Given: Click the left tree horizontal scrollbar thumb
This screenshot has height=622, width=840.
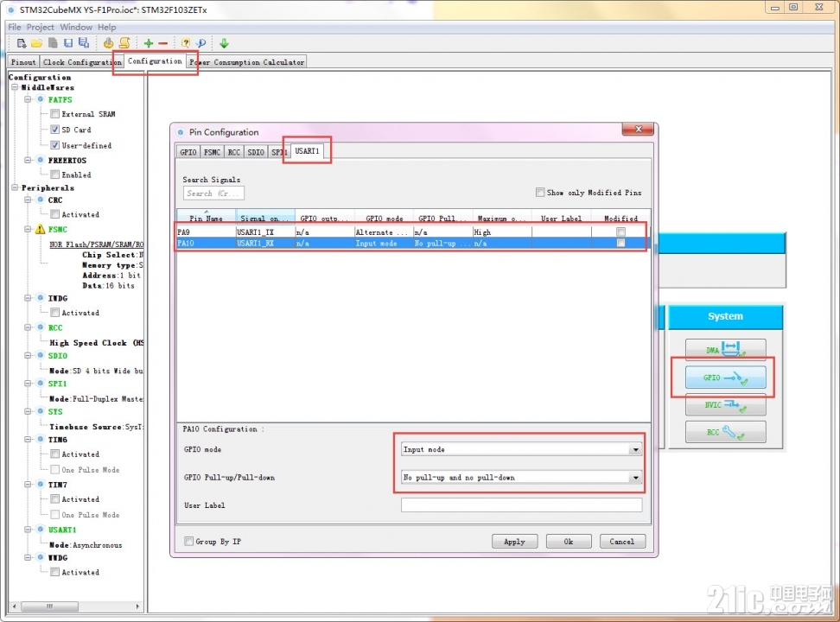Looking at the screenshot, I should pyautogui.click(x=50, y=606).
